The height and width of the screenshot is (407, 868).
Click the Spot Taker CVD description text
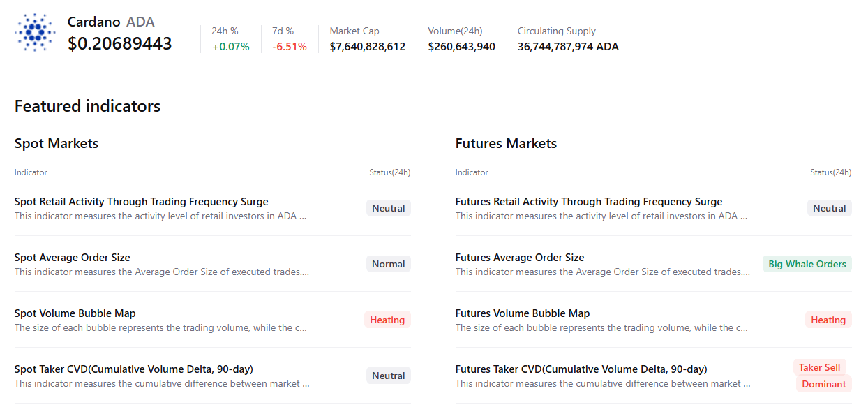(162, 384)
